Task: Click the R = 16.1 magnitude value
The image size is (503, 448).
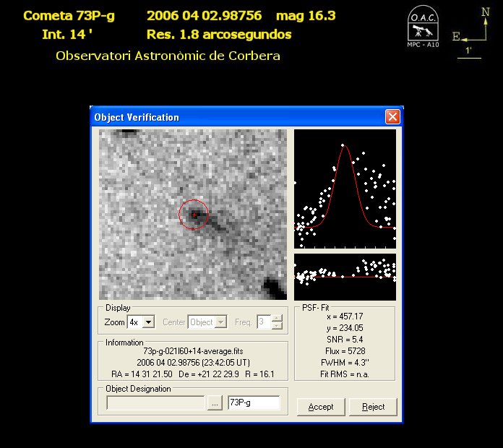Action: tap(259, 374)
